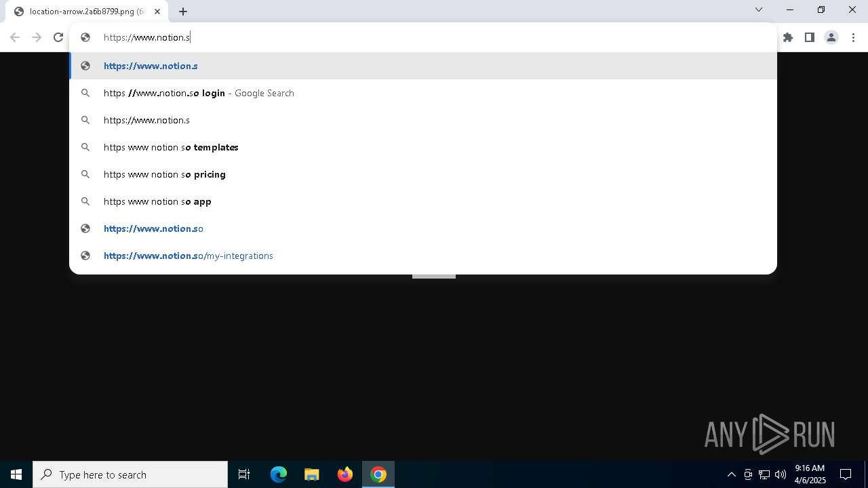Click the browser Back arrow
Viewport: 868px width, 488px height.
point(15,37)
